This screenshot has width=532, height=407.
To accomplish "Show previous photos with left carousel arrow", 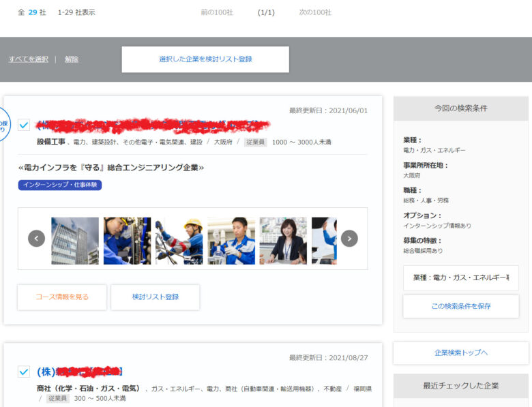I will click(x=36, y=239).
